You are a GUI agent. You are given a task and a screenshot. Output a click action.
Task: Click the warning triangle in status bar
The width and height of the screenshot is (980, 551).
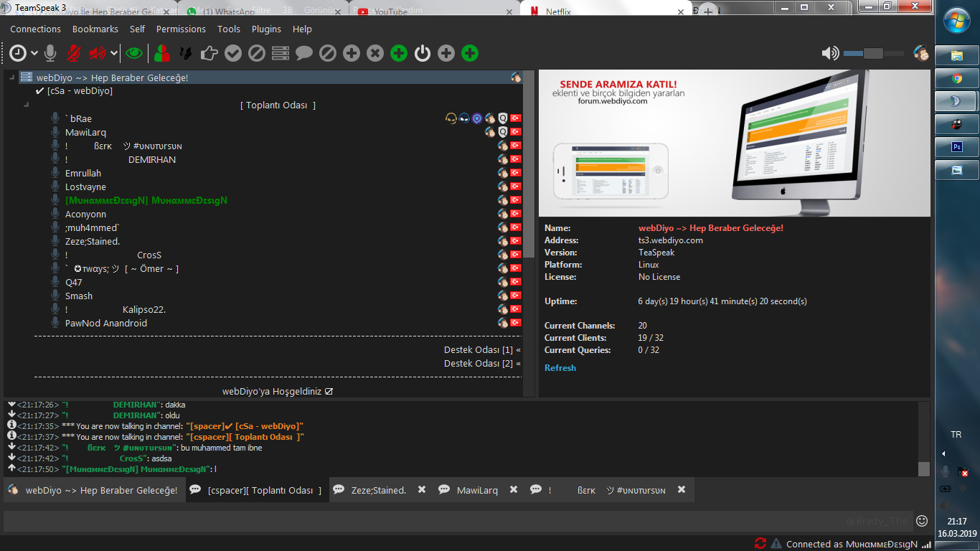(776, 544)
